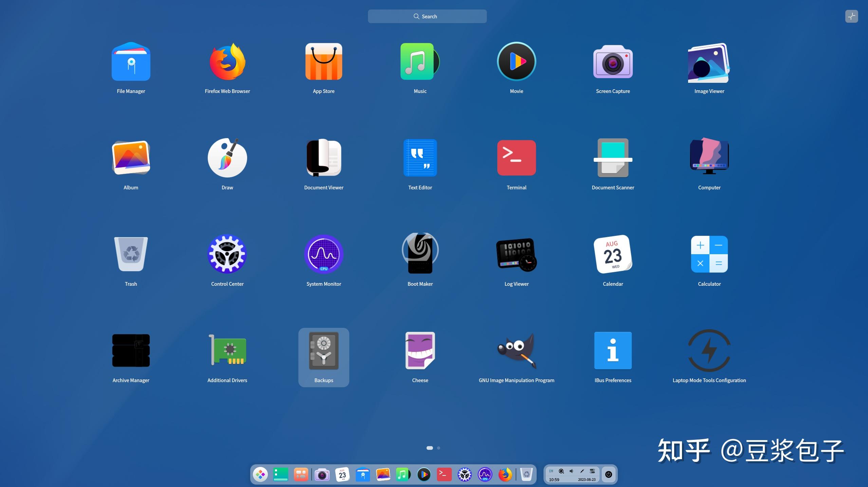Open the Album photo app
This screenshot has width=868, height=487.
[x=131, y=158]
